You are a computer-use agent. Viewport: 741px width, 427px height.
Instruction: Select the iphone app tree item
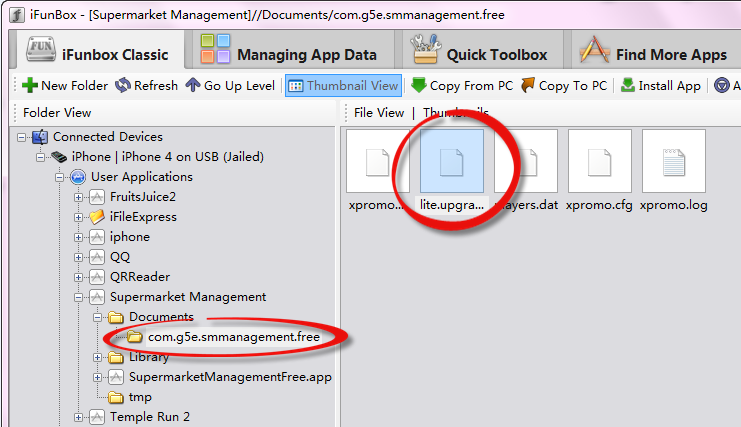point(129,237)
